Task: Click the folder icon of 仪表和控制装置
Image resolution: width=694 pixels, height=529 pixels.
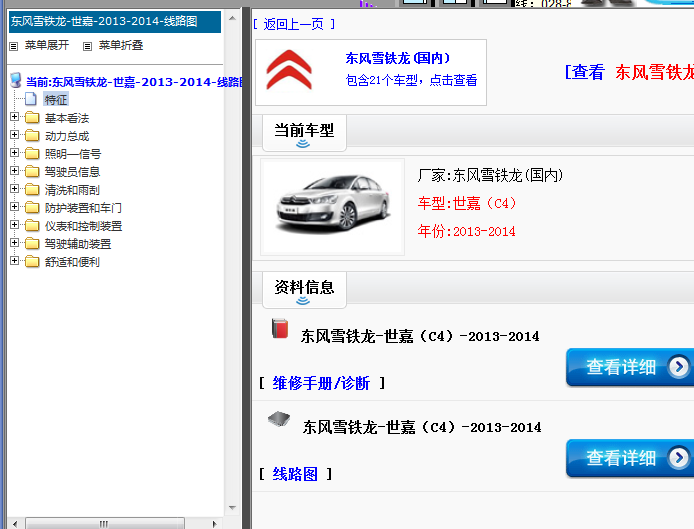Action: [x=32, y=226]
